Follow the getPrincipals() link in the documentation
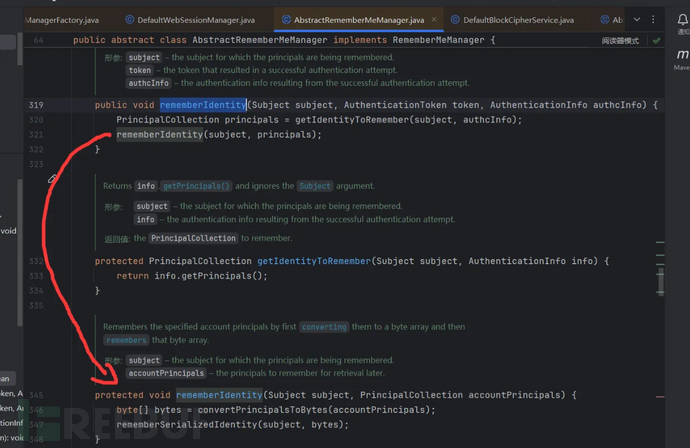 [196, 186]
